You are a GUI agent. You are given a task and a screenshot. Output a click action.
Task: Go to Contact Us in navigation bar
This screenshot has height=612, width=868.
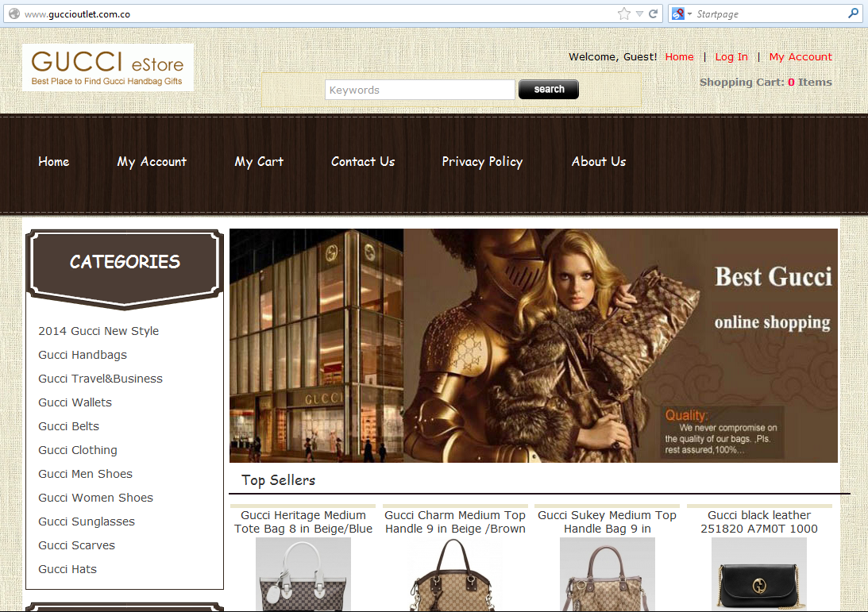[x=363, y=161]
